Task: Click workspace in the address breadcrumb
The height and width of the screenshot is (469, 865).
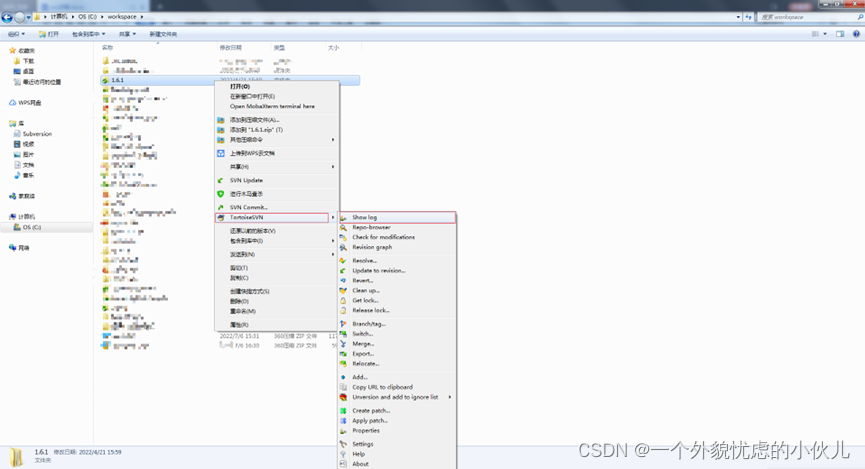Action: pyautogui.click(x=122, y=17)
